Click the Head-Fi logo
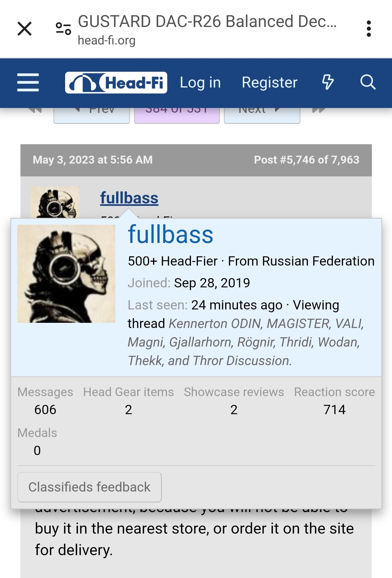Screen dimensions: 392x578 point(116,83)
